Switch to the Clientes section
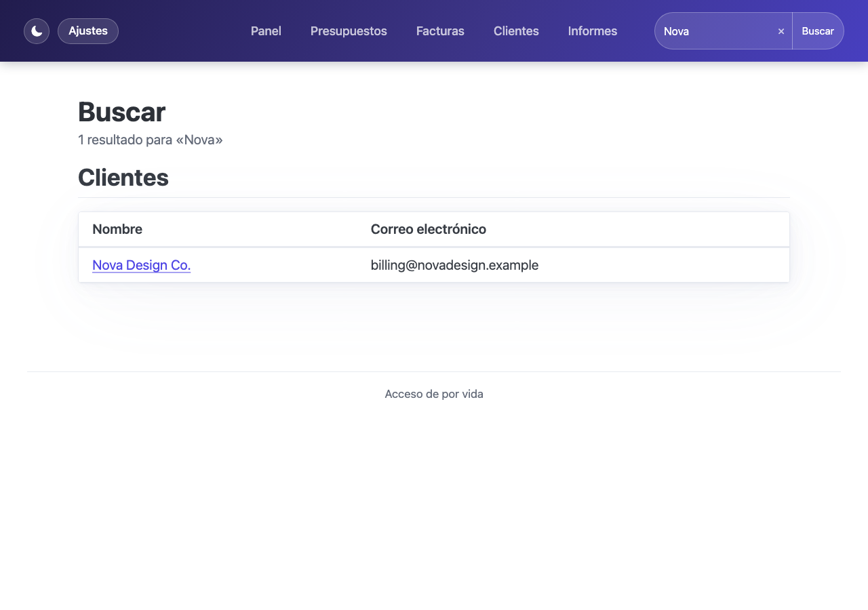 [516, 31]
